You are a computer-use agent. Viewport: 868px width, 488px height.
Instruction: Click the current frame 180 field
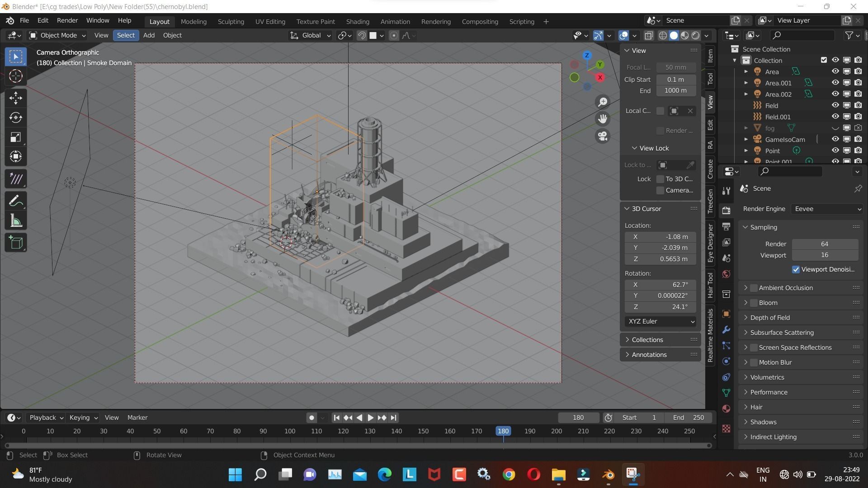(578, 418)
